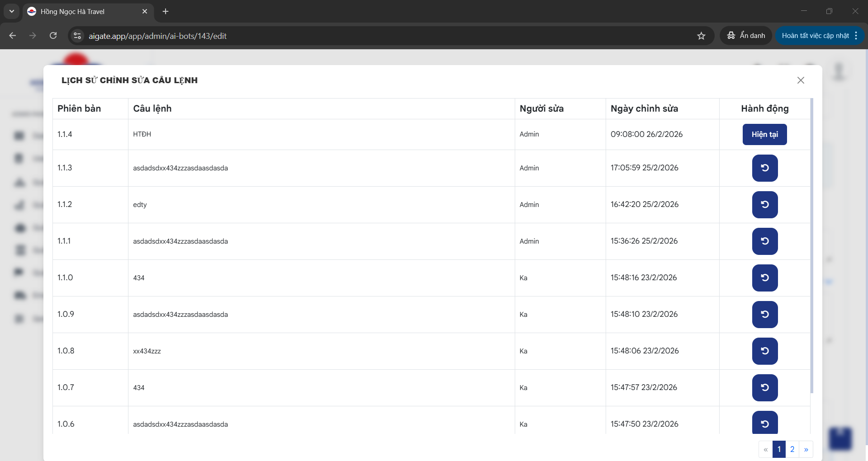Open the tab search dropdown arrow
The width and height of the screenshot is (868, 461).
(x=12, y=11)
